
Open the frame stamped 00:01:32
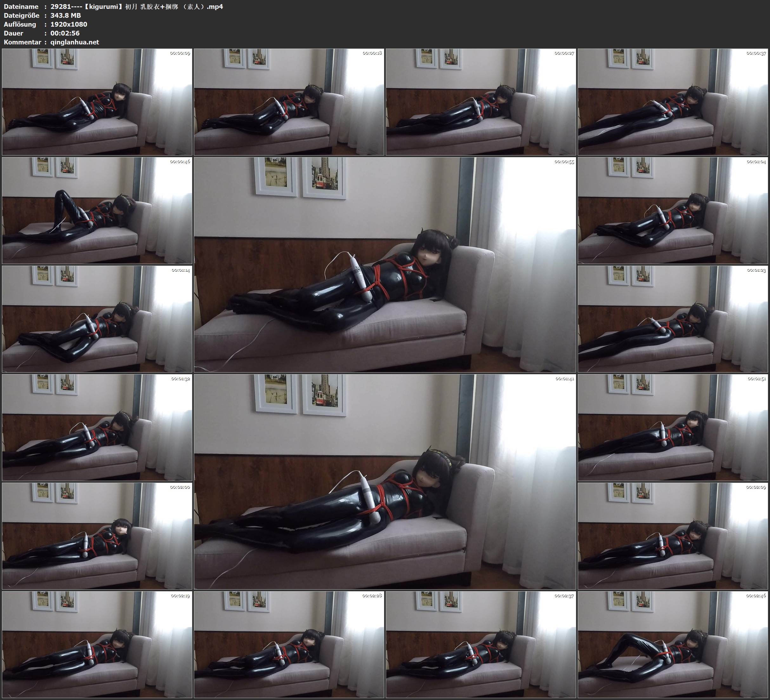[97, 427]
